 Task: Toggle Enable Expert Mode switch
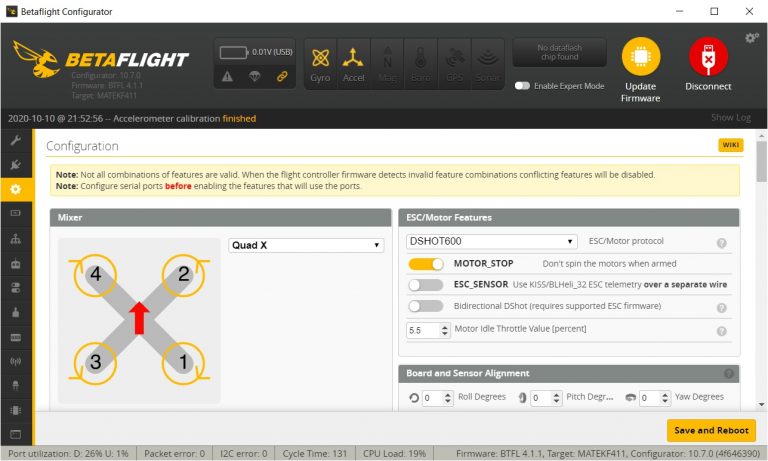point(522,86)
